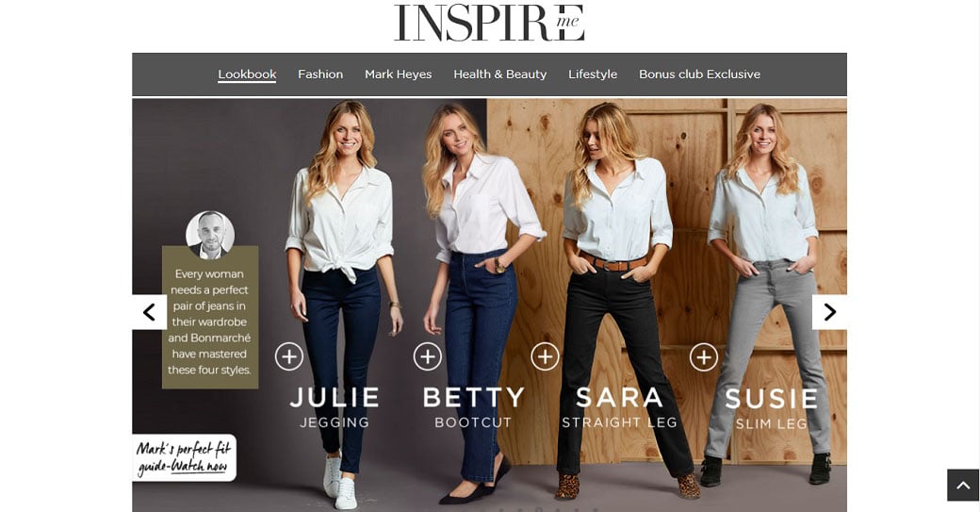This screenshot has width=980, height=512.
Task: Click Mark Heyes circular portrait photo
Action: [x=211, y=235]
